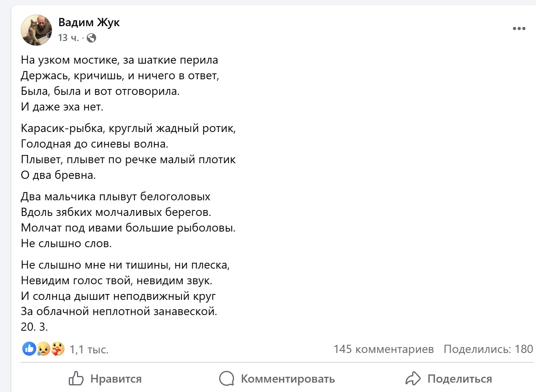
Task: Click the thumbs-up icon beside Нравится
Action: pos(76,378)
